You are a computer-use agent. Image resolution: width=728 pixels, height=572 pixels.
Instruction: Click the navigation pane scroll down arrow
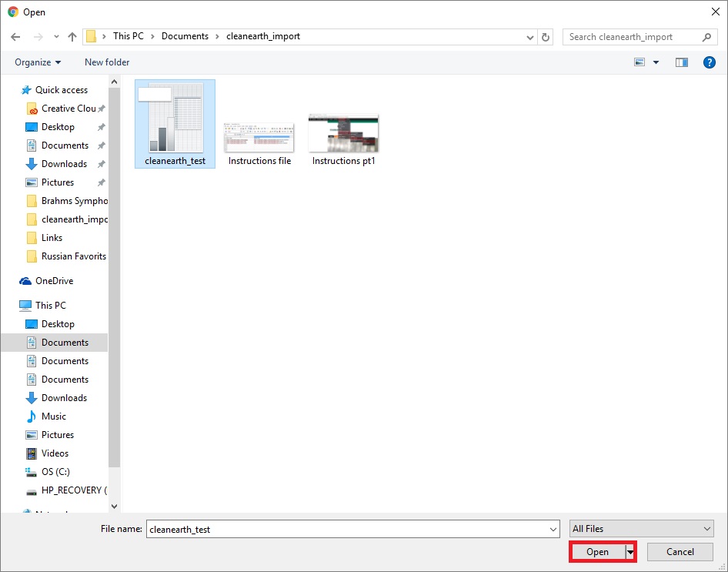[x=114, y=507]
